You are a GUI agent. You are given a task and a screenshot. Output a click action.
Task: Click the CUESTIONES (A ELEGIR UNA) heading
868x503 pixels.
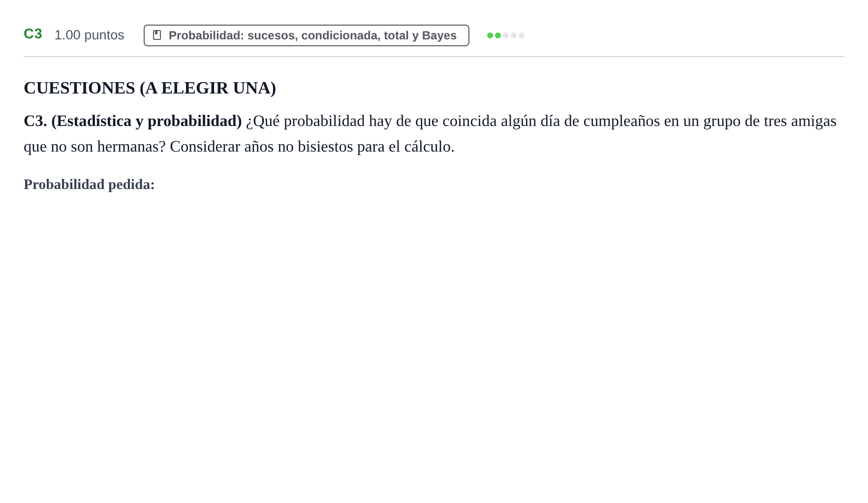click(150, 88)
